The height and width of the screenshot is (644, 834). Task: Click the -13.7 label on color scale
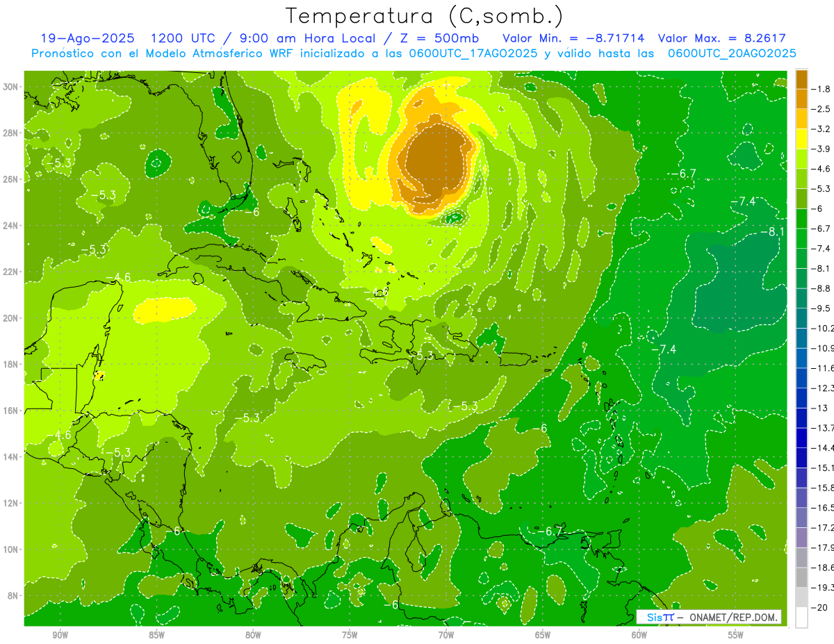click(823, 428)
